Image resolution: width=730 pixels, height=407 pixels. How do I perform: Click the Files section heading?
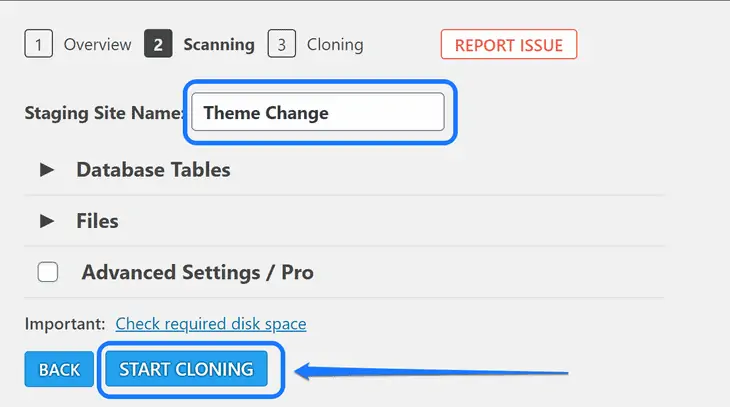click(97, 221)
